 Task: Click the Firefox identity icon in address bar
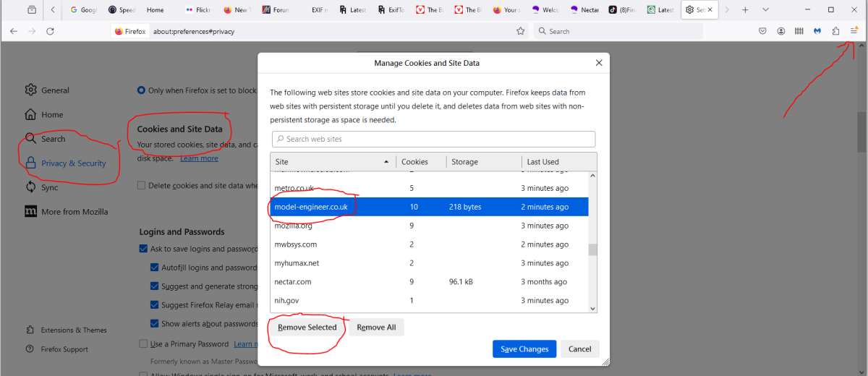(130, 31)
